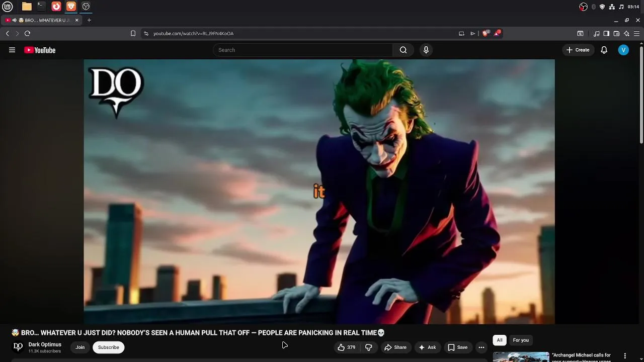Open the account avatar menu
644x362 pixels.
(623, 50)
